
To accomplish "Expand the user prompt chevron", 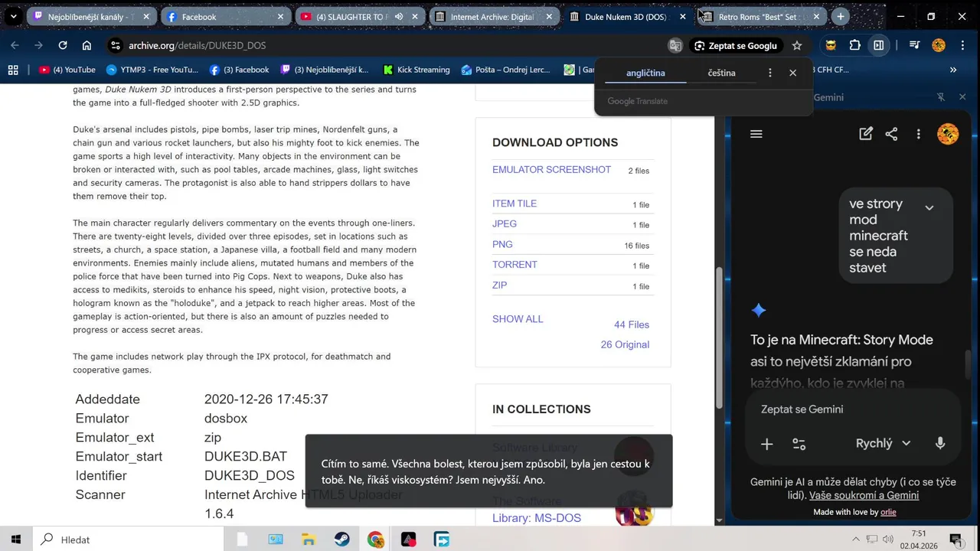I will 929,207.
